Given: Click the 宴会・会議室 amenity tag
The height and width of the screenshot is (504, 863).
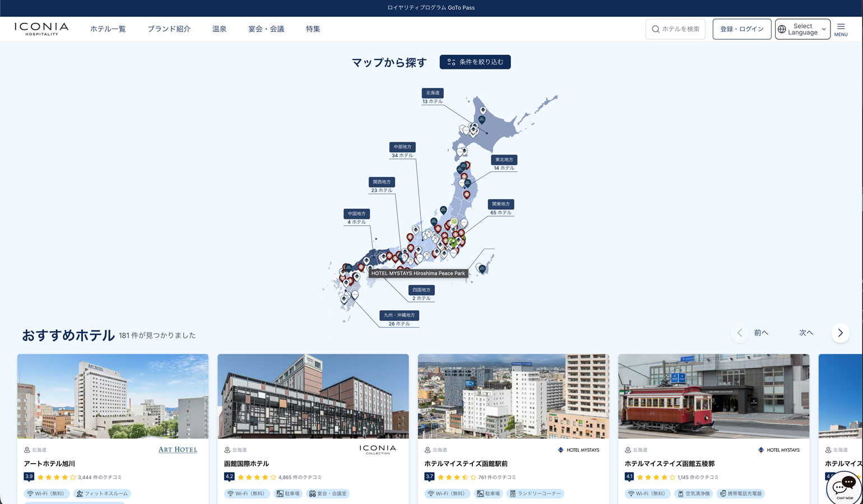Looking at the screenshot, I should [x=328, y=494].
